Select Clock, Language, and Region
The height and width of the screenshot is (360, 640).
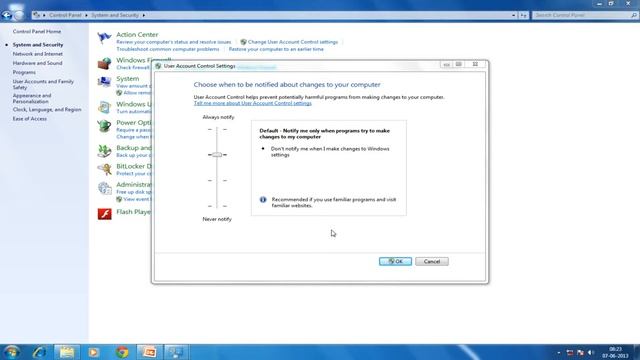click(x=47, y=109)
